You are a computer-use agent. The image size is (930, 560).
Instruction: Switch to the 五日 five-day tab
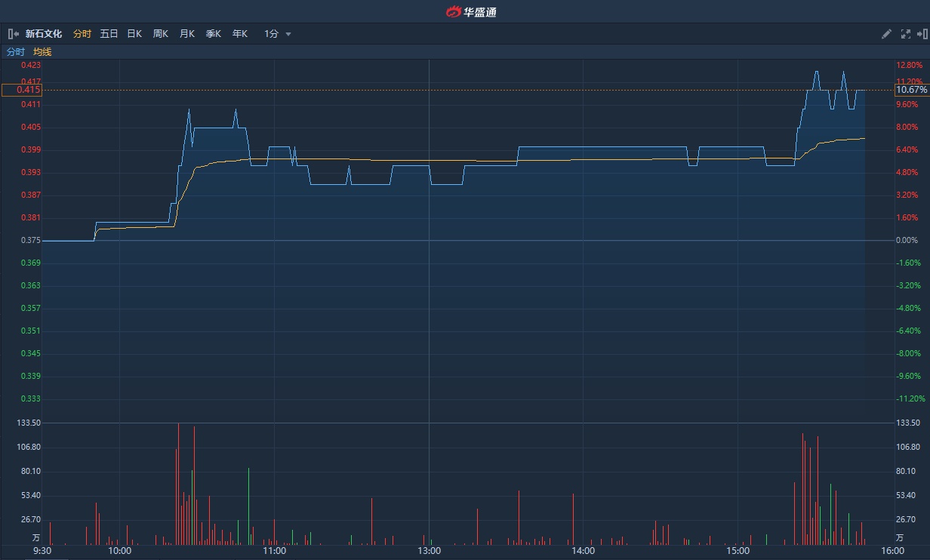[x=109, y=34]
